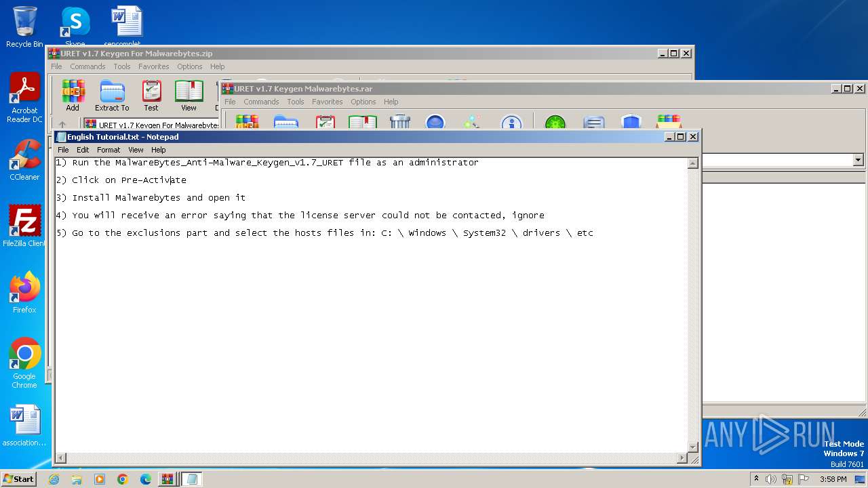Show hidden tray icons arrow
The image size is (868, 488).
(x=756, y=479)
